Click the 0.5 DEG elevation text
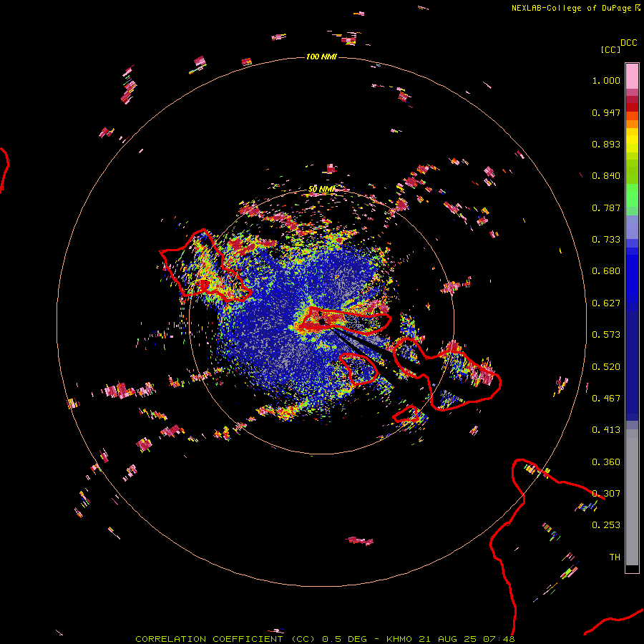Image resolution: width=644 pixels, height=644 pixels. click(344, 639)
